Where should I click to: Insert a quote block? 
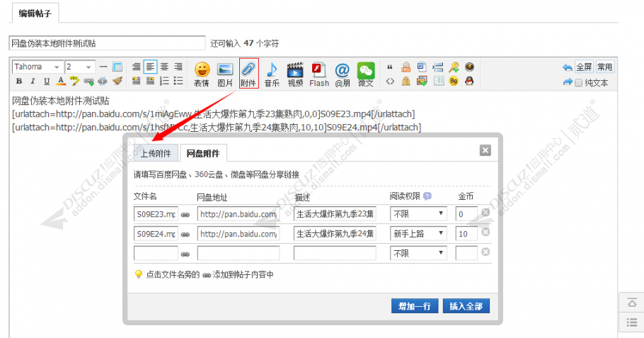(390, 67)
